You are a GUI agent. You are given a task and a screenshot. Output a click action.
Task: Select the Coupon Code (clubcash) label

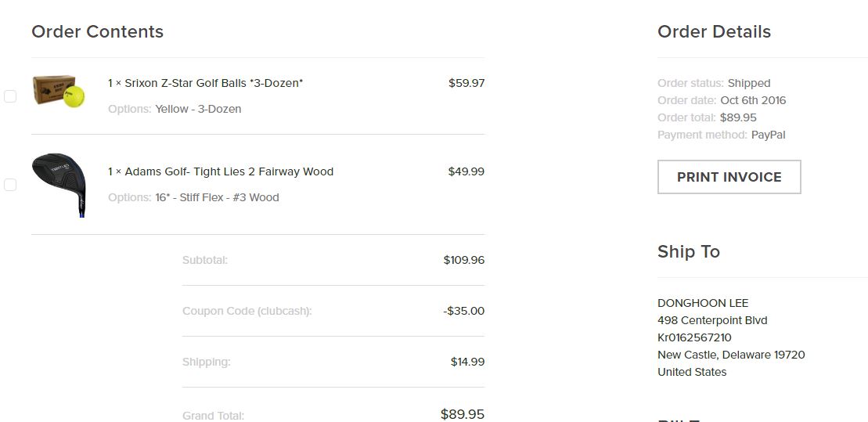click(247, 311)
